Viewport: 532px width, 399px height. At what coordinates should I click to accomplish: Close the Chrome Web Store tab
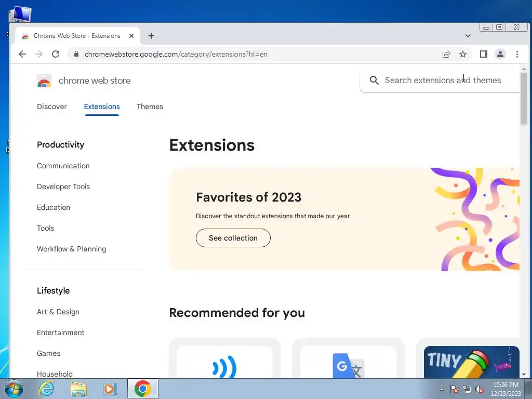[x=131, y=36]
